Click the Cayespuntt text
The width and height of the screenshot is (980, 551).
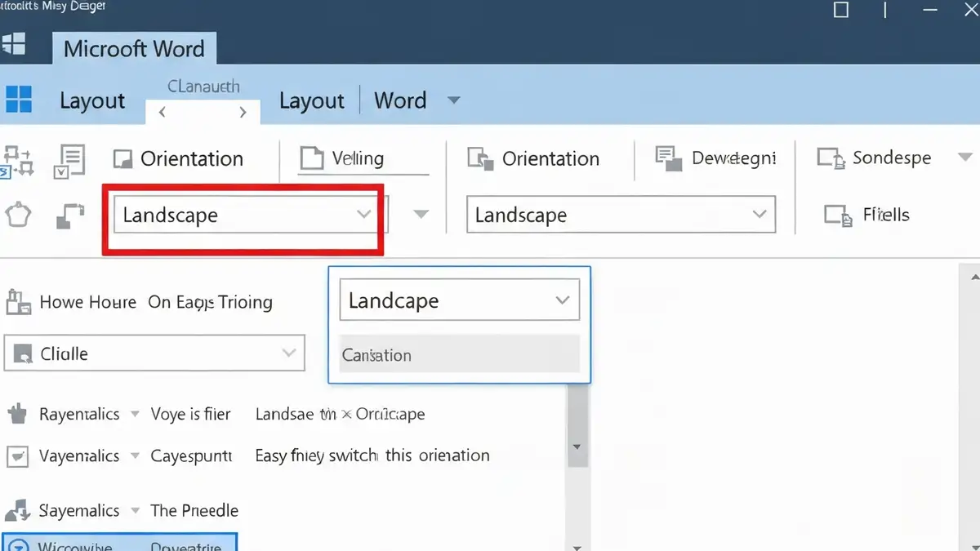191,455
